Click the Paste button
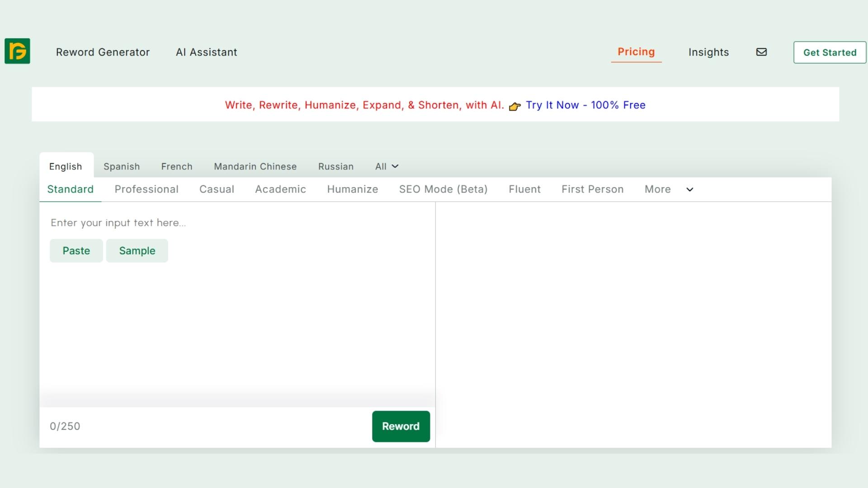 pos(76,251)
